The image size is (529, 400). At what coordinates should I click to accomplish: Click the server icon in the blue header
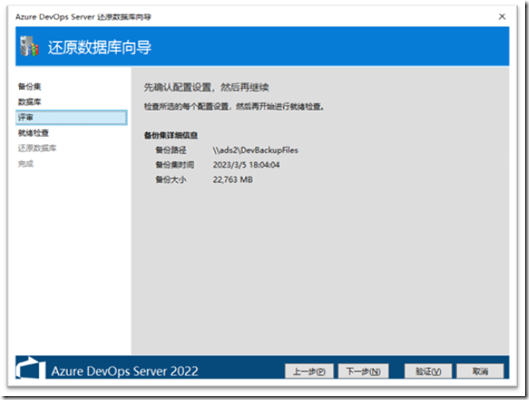(x=29, y=46)
